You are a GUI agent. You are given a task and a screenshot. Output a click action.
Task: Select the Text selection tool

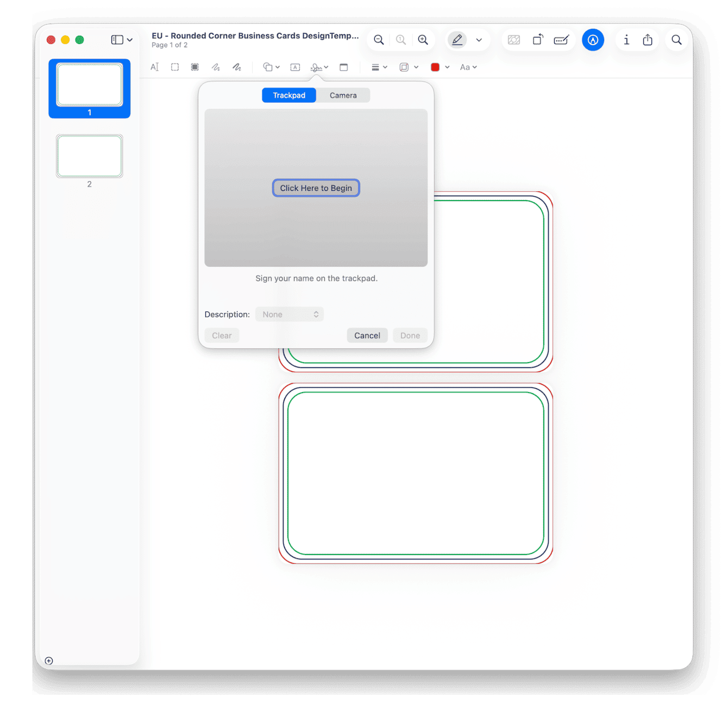tap(154, 67)
